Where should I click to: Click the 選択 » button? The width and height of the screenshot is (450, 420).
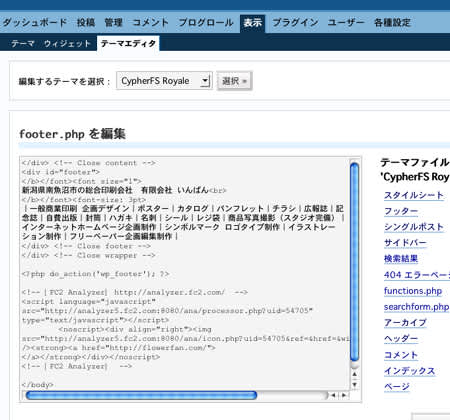pos(234,81)
